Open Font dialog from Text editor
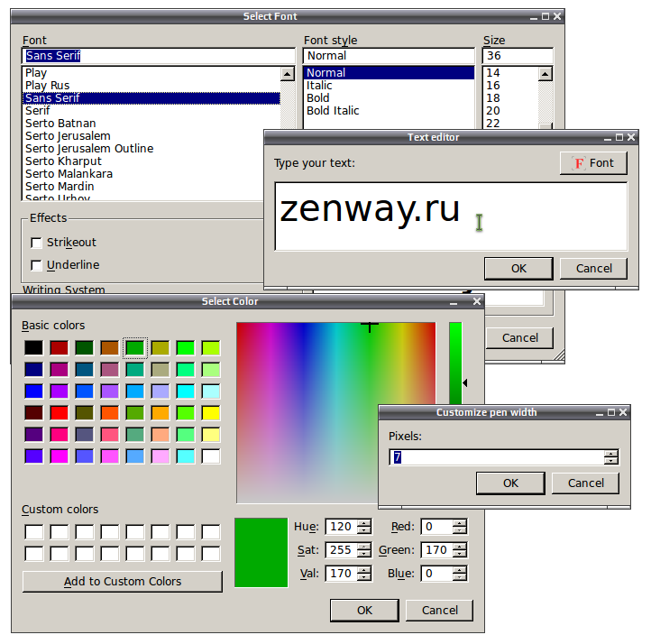Viewport: 651px width, 644px height. 593,163
